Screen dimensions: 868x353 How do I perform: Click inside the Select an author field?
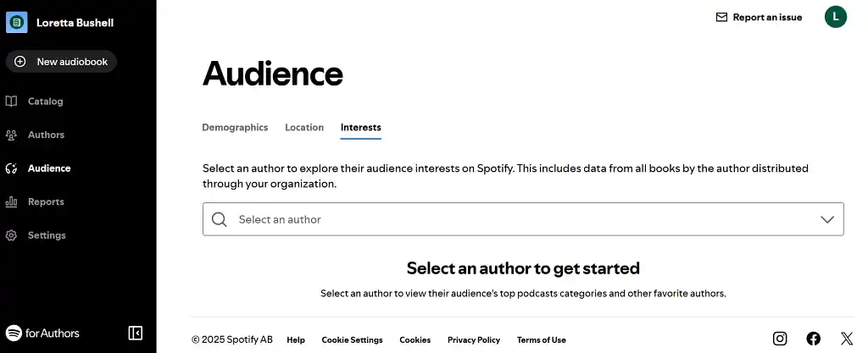[x=509, y=219]
